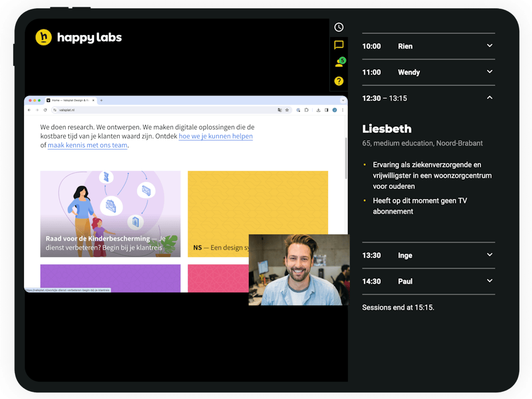Open browser downloads icon

pyautogui.click(x=318, y=110)
